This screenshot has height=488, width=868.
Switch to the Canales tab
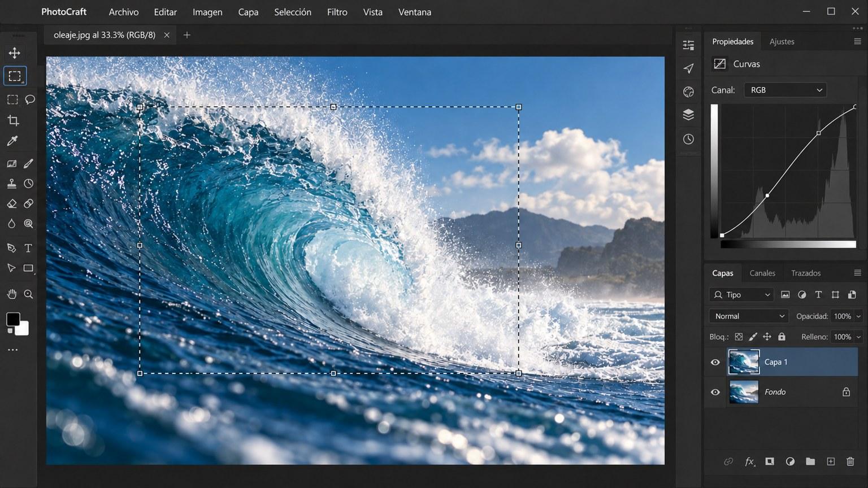[x=762, y=273]
